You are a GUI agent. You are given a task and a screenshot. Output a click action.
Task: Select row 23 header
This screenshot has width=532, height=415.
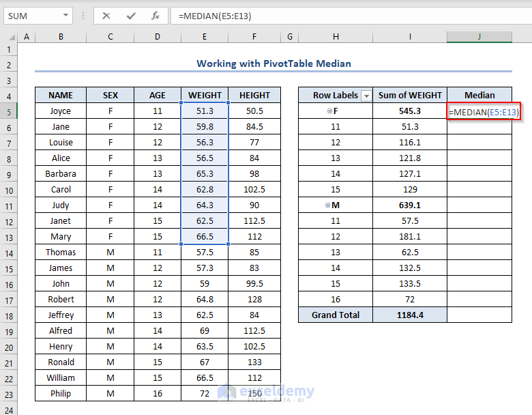tap(9, 395)
